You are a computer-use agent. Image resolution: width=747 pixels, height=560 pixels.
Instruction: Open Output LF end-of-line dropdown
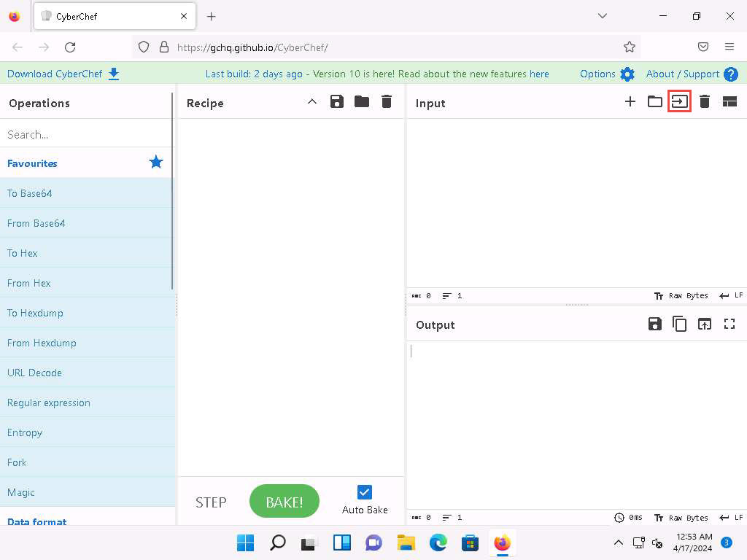(732, 518)
